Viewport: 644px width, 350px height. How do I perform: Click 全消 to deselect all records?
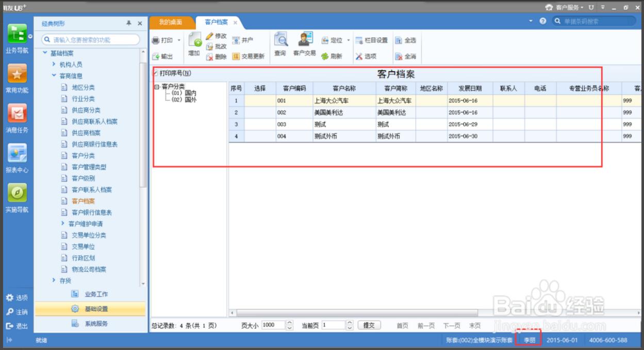click(399, 57)
